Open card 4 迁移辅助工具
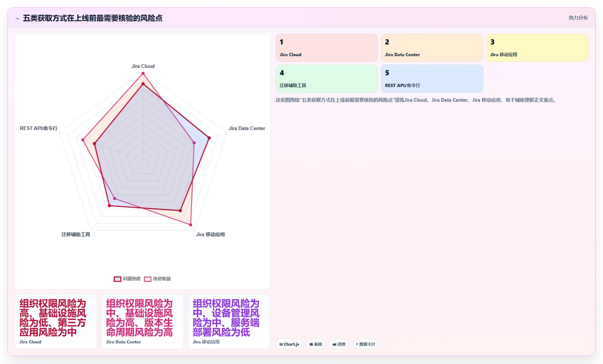603x364 pixels. 326,79
